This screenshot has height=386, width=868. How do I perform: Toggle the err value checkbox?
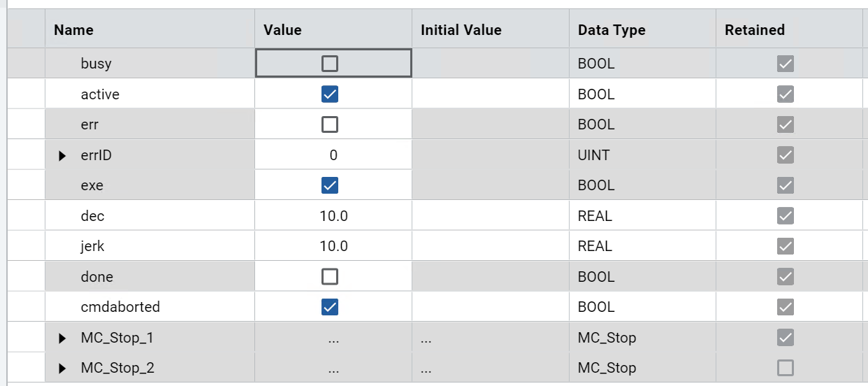[x=330, y=124]
